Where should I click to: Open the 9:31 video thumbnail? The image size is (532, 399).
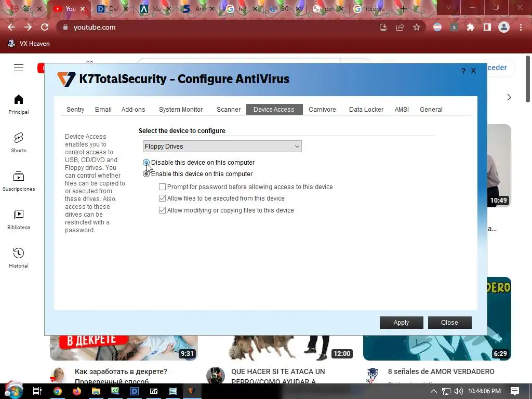(124, 348)
